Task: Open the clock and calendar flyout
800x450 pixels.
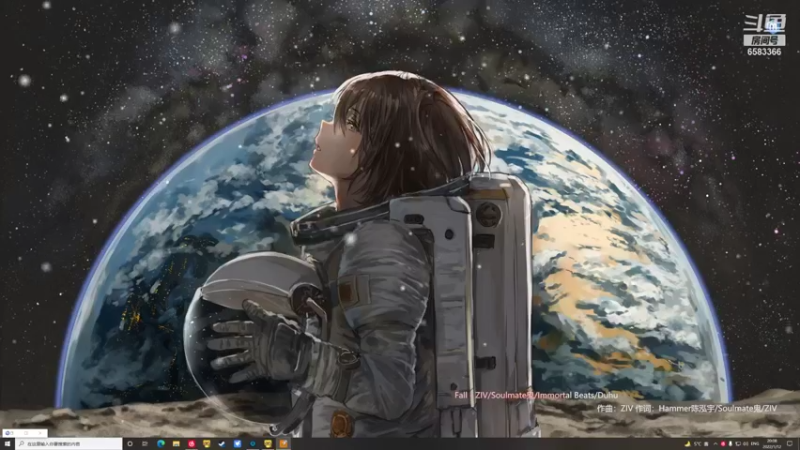Action: click(x=772, y=444)
